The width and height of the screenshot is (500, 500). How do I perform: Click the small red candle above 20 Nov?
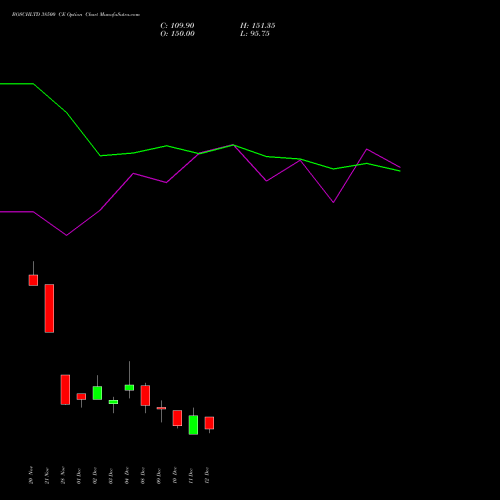33,280
